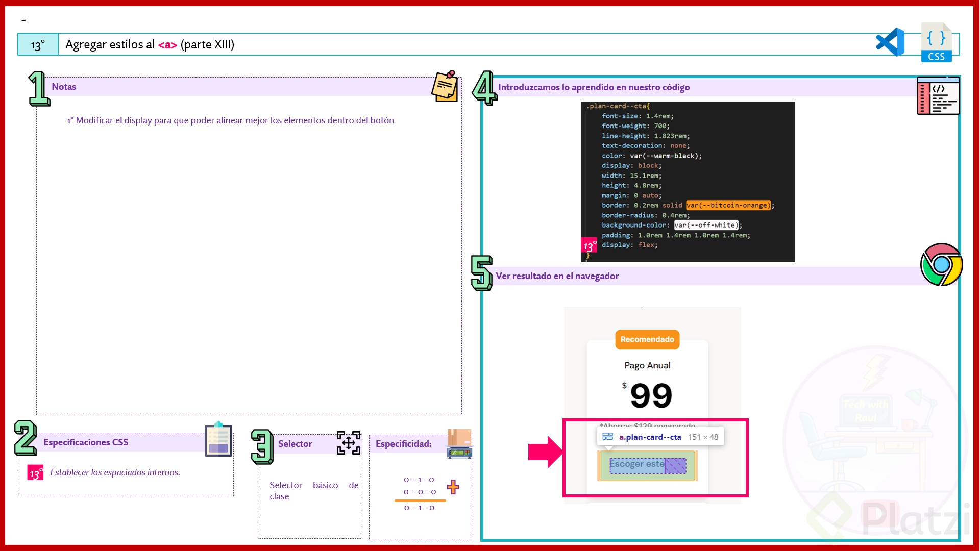Click 'a.plan-card--cta' in the inspector tooltip
Viewport: 980px width, 551px height.
[650, 437]
